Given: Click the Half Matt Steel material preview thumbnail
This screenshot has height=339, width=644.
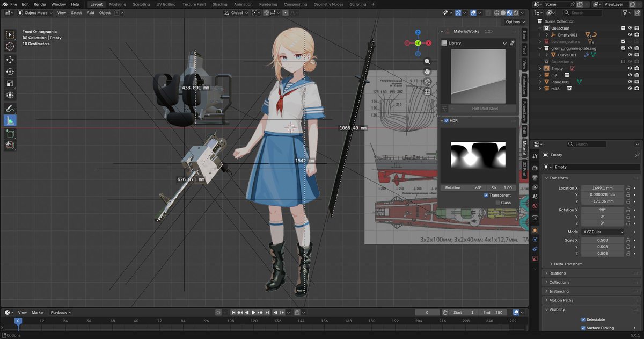Looking at the screenshot, I should pyautogui.click(x=478, y=76).
